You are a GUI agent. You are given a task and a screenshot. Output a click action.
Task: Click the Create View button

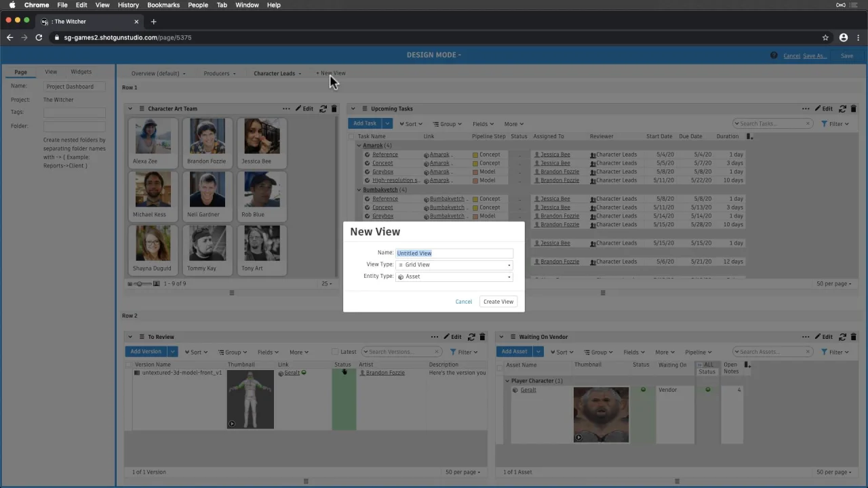click(x=498, y=302)
